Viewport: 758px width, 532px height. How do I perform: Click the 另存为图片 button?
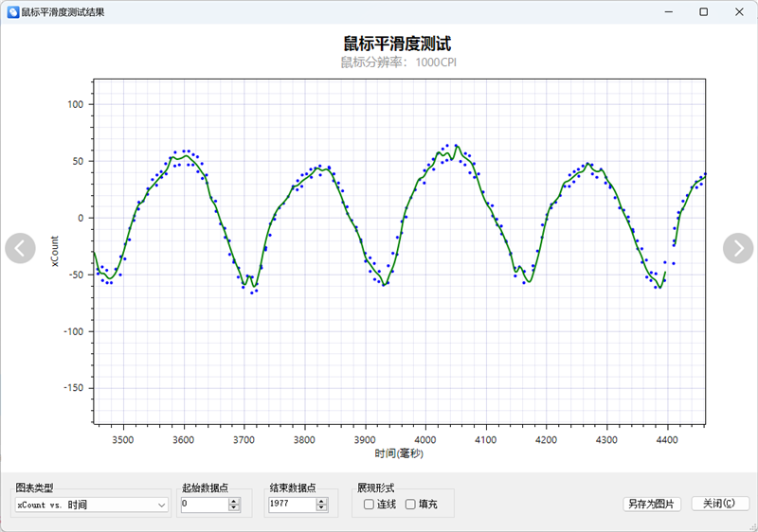click(x=651, y=505)
